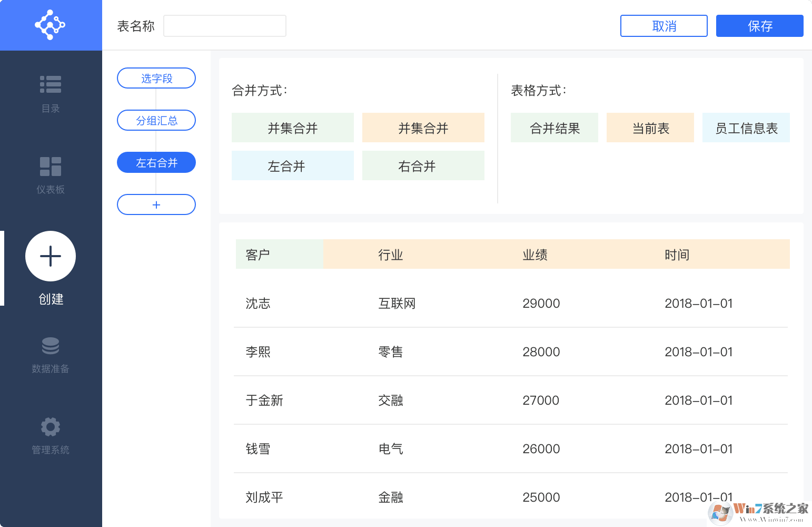
Task: Open the 分组汇总 step
Action: click(x=156, y=120)
